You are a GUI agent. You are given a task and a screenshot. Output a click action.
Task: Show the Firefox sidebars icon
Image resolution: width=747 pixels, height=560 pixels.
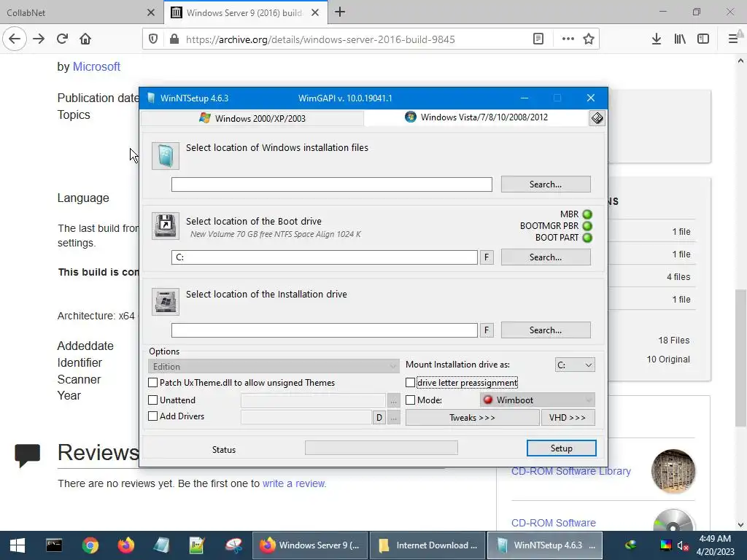pos(703,39)
